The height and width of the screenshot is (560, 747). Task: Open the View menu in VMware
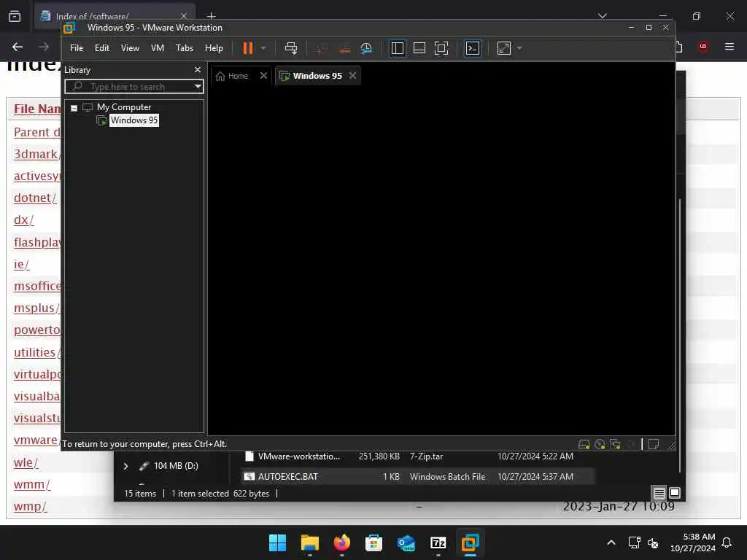[x=130, y=48]
